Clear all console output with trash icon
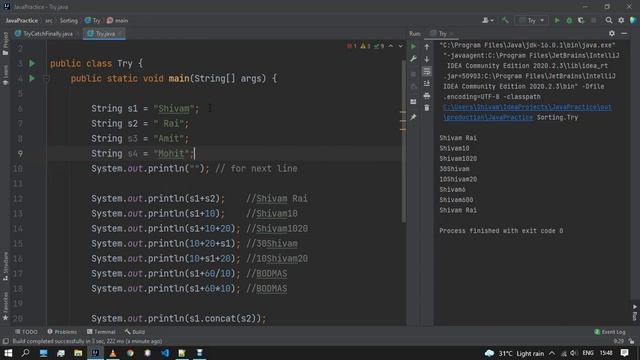The image size is (640, 360). point(427,108)
